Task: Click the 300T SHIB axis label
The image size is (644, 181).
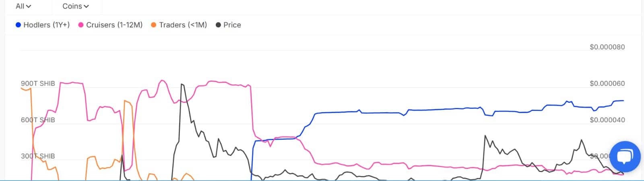Action: pyautogui.click(x=38, y=156)
